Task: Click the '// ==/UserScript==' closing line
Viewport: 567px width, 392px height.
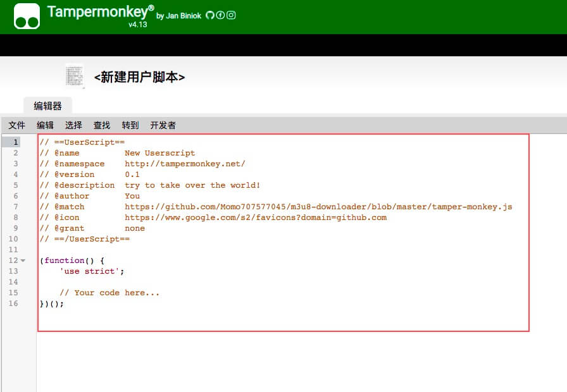Action: pos(85,239)
